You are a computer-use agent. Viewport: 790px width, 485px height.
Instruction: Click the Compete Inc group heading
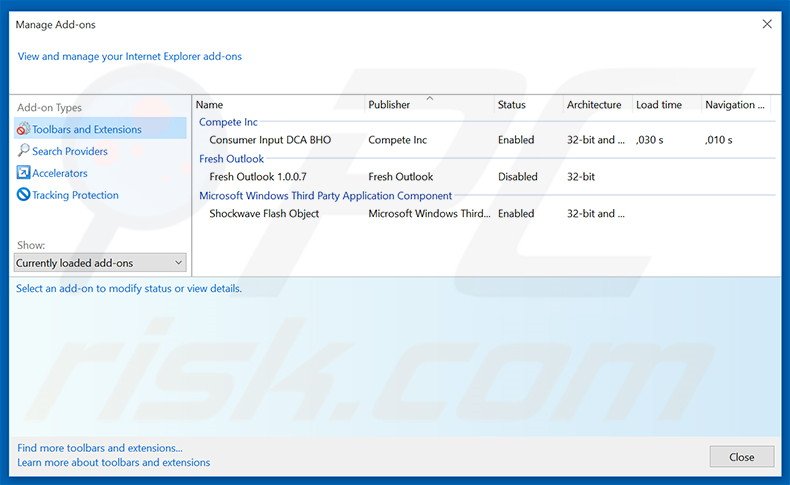228,122
